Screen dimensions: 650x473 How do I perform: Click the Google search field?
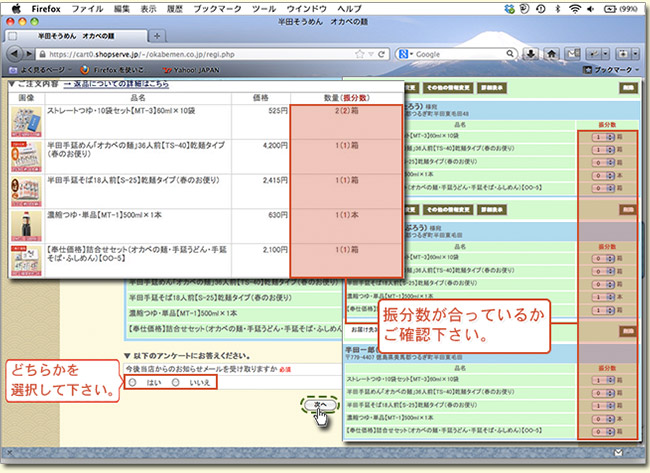point(470,53)
